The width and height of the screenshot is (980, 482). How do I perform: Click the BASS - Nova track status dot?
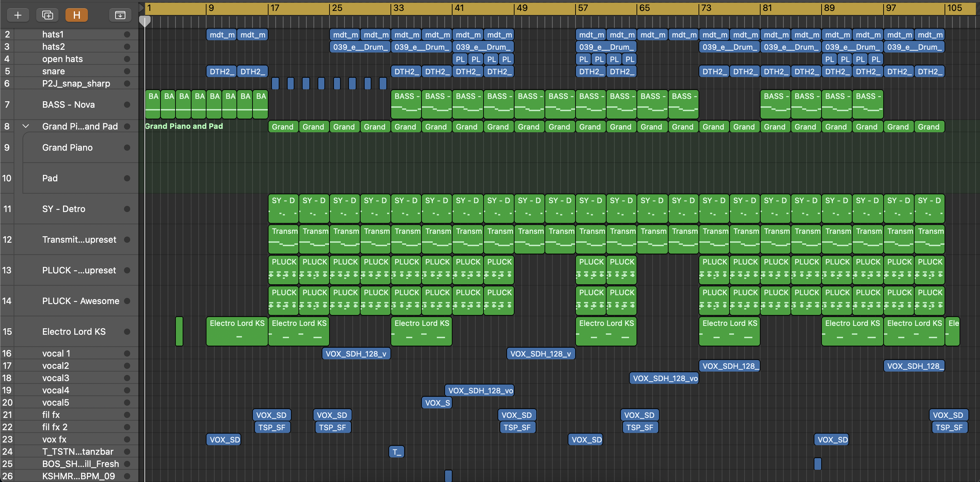127,105
